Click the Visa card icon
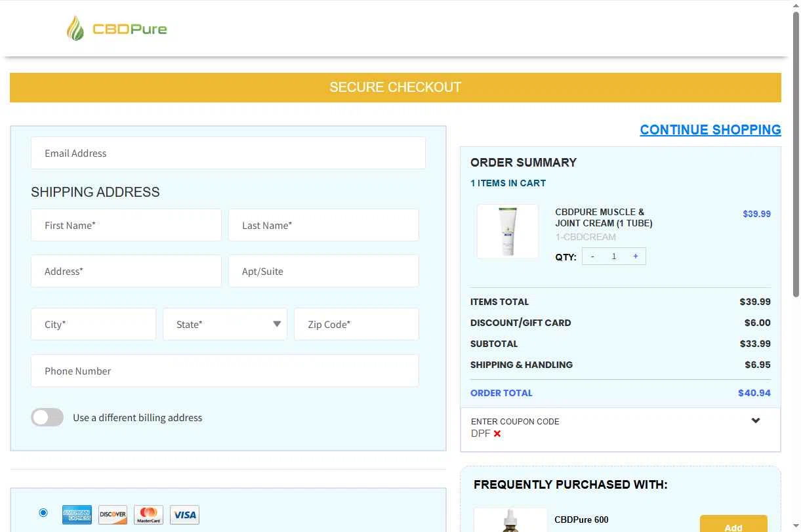Image resolution: width=801 pixels, height=532 pixels. (184, 515)
